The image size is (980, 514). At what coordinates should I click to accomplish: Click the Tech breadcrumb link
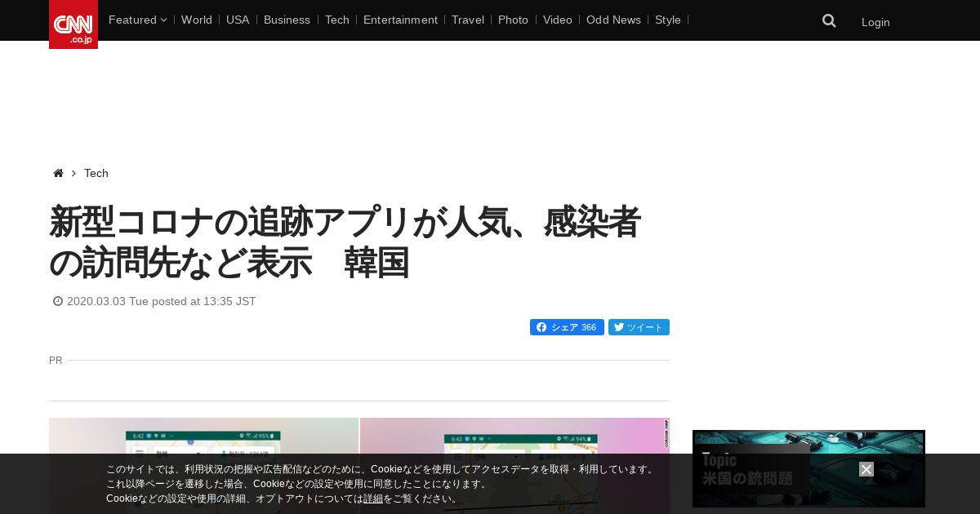(x=96, y=173)
